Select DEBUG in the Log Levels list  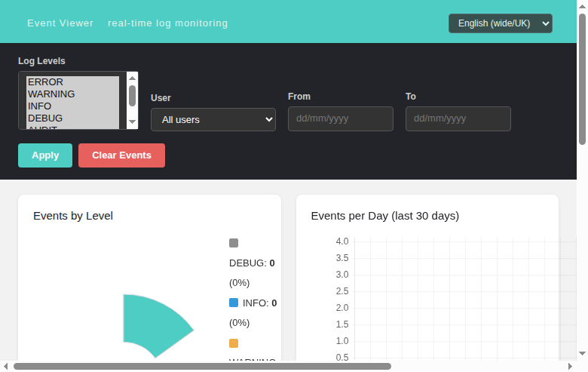pyautogui.click(x=73, y=118)
